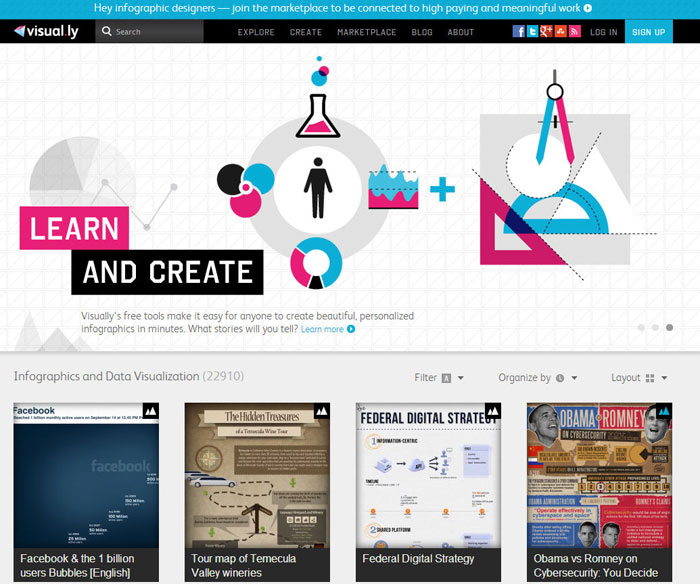Follow the Learn more link
The height and width of the screenshot is (584, 700).
tap(327, 329)
